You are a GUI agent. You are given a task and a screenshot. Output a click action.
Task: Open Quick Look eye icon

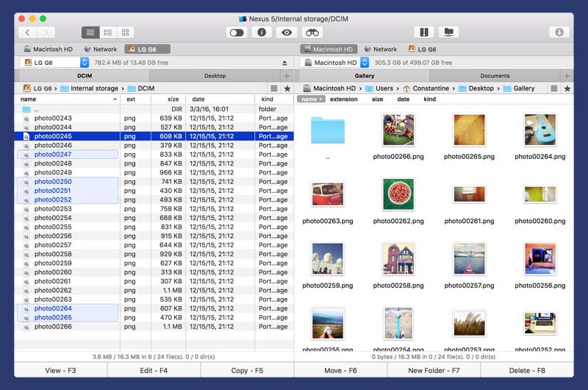coord(287,32)
